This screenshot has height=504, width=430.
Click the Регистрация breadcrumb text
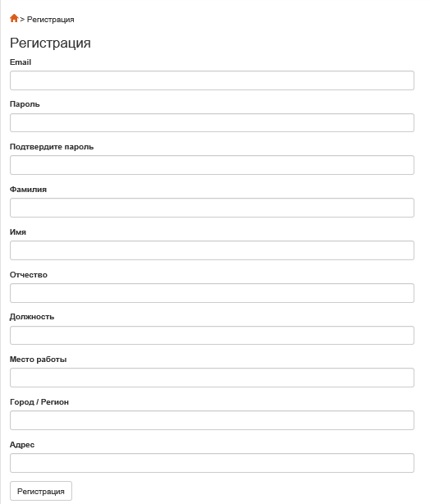point(50,20)
